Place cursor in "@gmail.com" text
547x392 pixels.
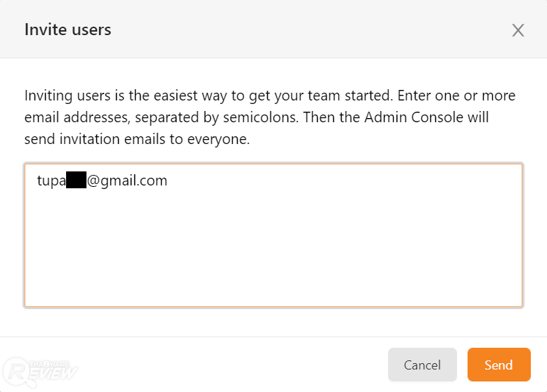coord(128,181)
